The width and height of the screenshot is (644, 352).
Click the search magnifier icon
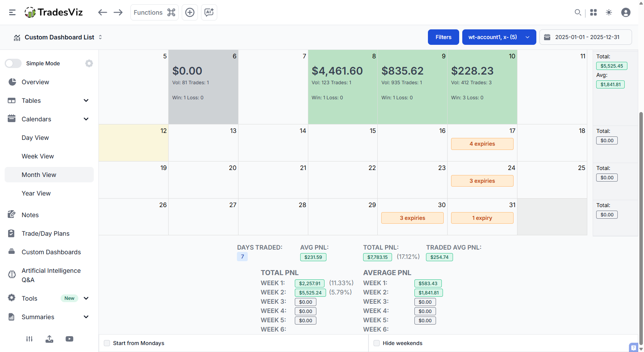[578, 12]
